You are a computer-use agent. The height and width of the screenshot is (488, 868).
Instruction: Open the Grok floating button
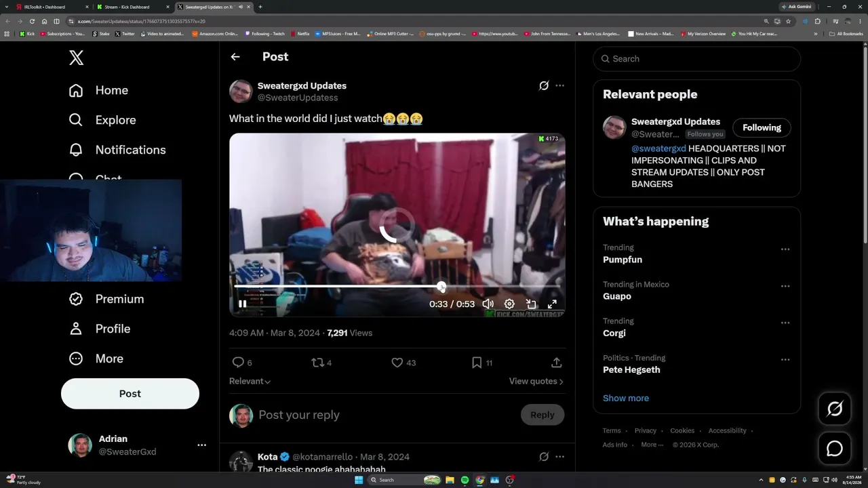click(835, 409)
